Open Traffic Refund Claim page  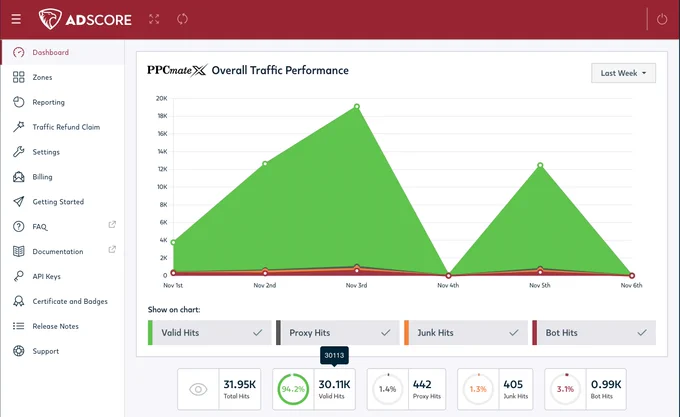click(x=62, y=127)
